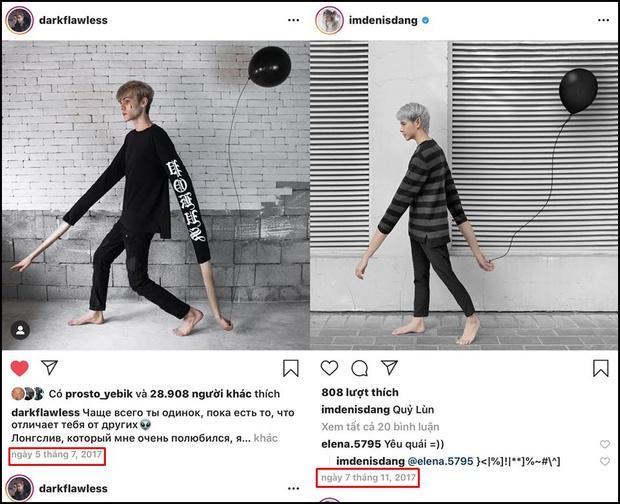Like imdenisdang's reply to @elena.5795
620x504 pixels.
[603, 461]
